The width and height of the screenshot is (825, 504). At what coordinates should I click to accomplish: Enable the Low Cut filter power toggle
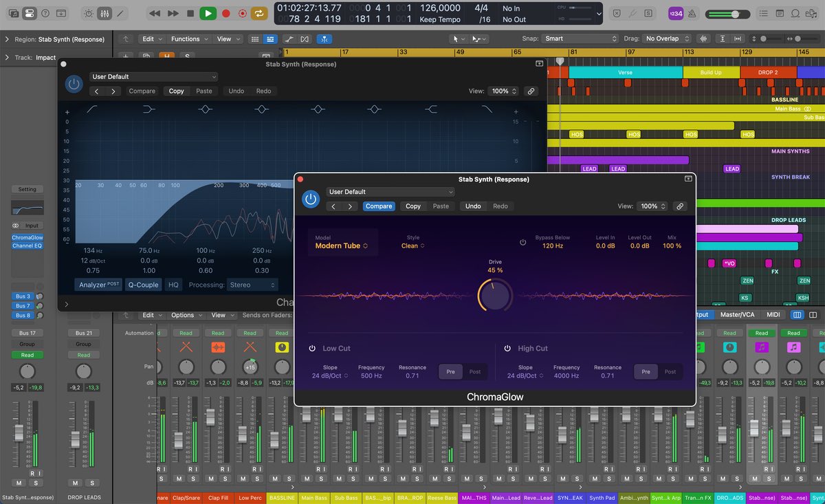click(x=312, y=349)
